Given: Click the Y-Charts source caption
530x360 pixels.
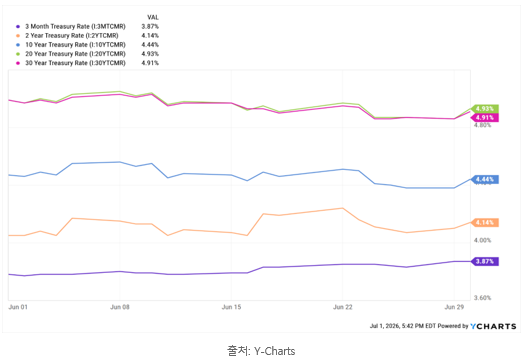Looking at the screenshot, I should pyautogui.click(x=261, y=351).
